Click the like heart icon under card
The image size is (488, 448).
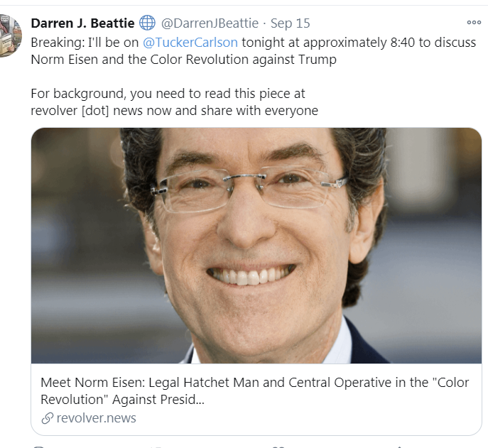click(279, 447)
